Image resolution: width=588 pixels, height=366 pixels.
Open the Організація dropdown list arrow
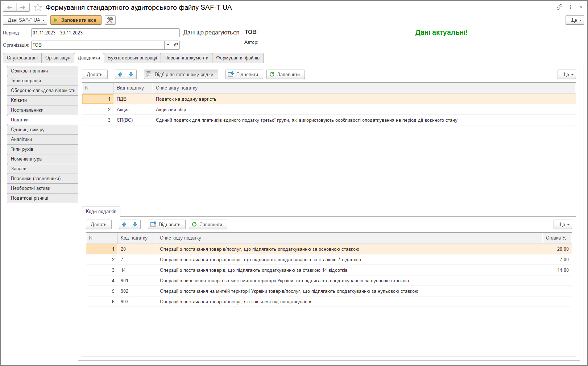point(168,45)
